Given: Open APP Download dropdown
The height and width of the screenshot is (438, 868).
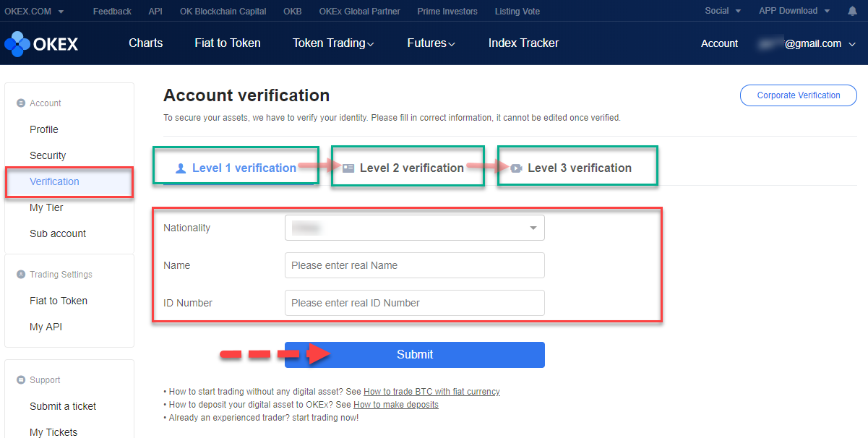Looking at the screenshot, I should 793,11.
